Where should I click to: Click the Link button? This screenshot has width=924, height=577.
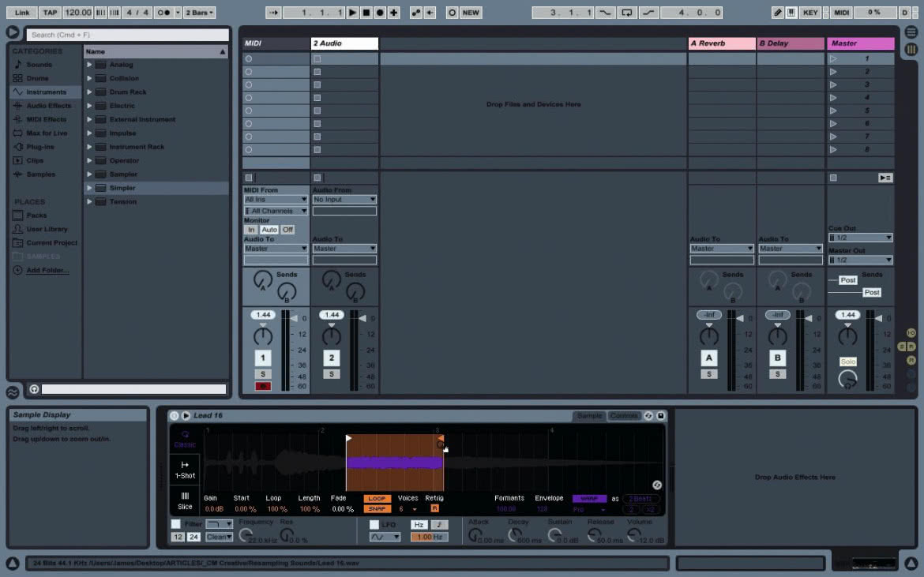(x=22, y=13)
